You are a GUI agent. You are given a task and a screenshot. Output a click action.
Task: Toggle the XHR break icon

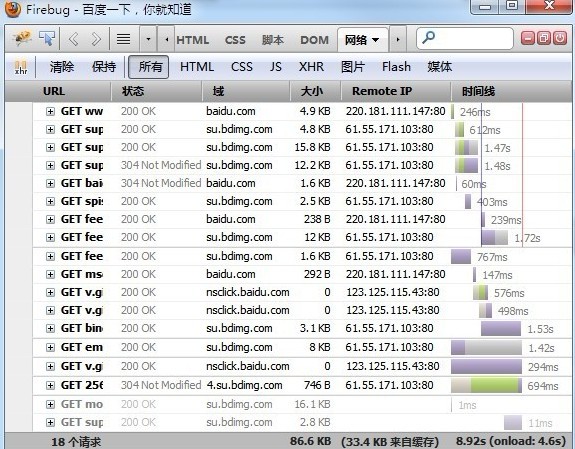tap(21, 67)
